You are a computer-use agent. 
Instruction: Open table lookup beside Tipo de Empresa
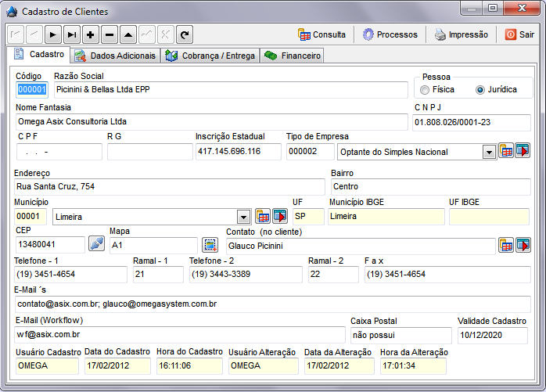(x=506, y=151)
